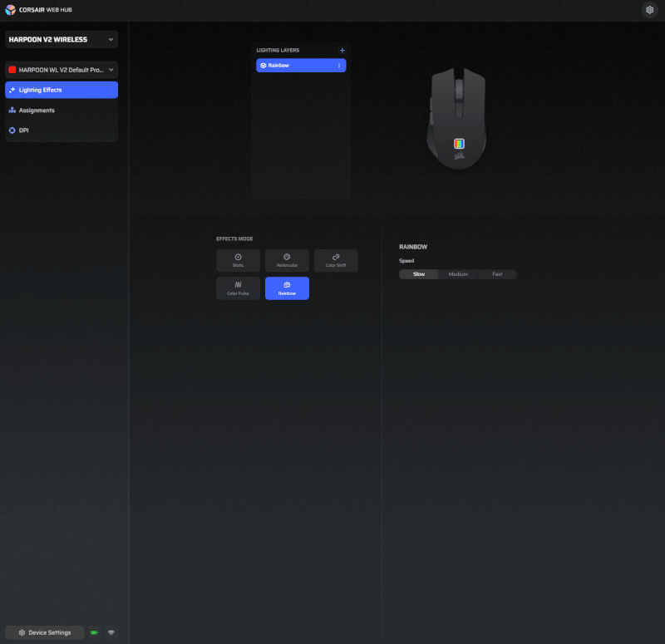Choose the Static effect mode

click(238, 260)
